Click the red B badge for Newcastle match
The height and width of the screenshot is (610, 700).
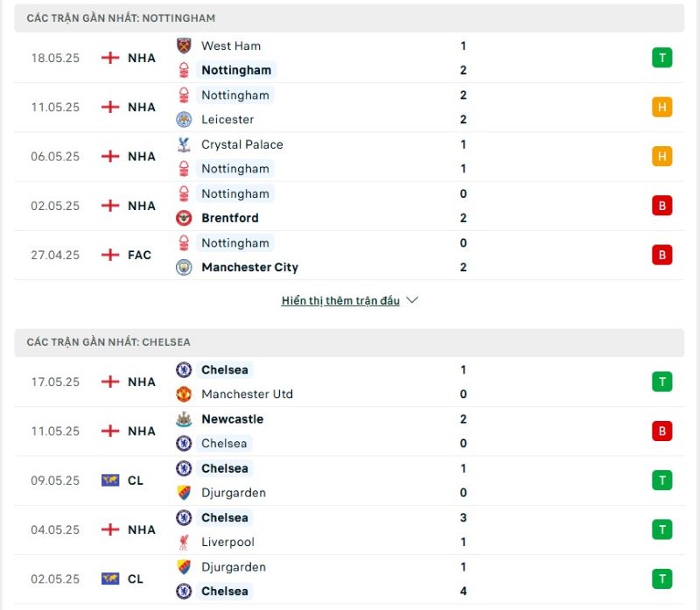662,431
